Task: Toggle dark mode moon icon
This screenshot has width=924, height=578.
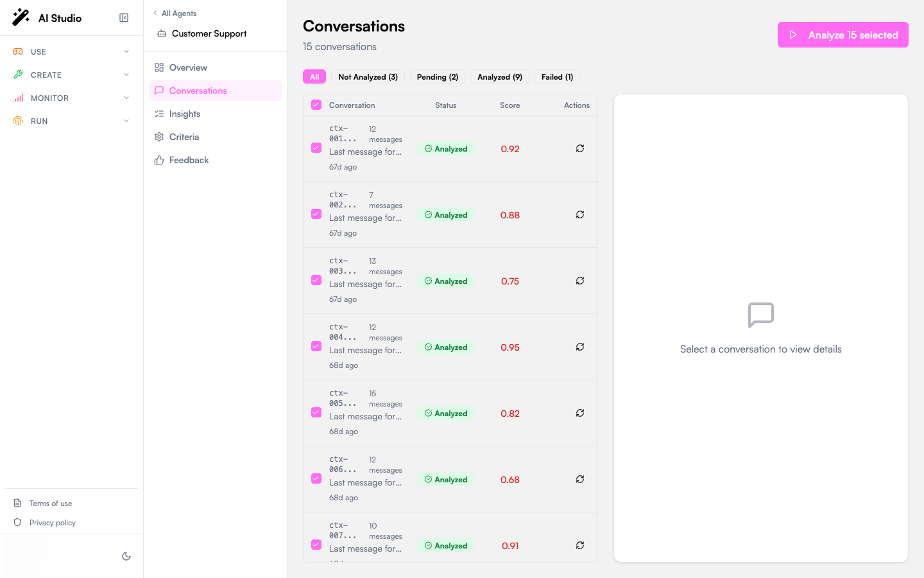Action: point(126,556)
